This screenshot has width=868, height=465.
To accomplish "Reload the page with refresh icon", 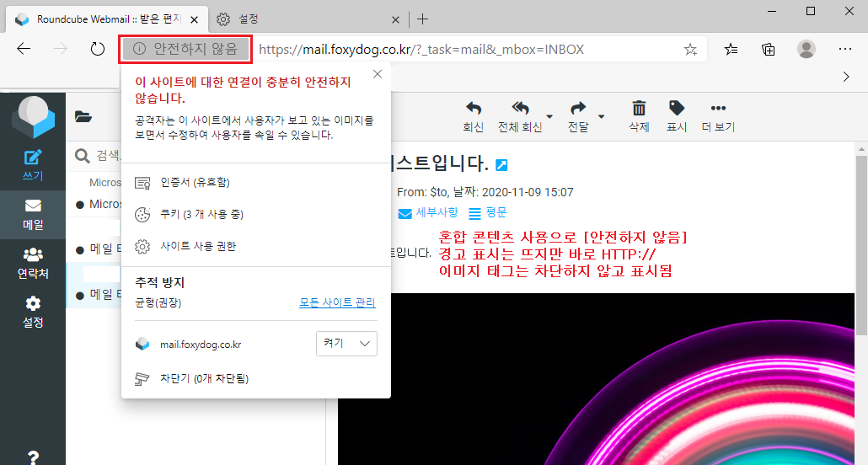I will coord(98,49).
